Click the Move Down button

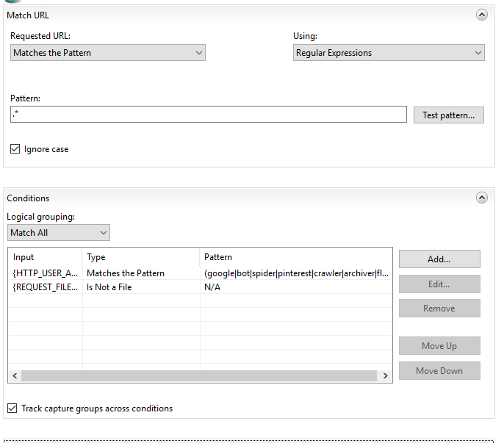439,371
